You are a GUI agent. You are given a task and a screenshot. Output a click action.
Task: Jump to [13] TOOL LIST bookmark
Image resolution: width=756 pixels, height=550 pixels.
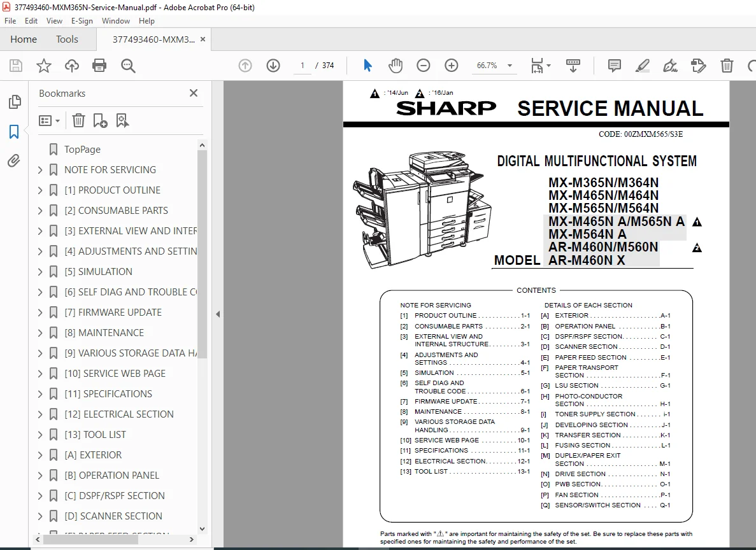(x=95, y=435)
